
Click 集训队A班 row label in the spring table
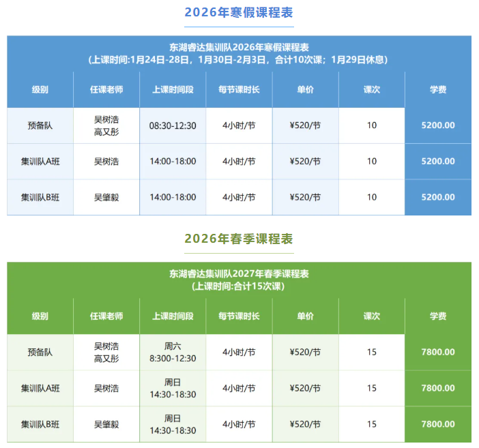point(40,388)
